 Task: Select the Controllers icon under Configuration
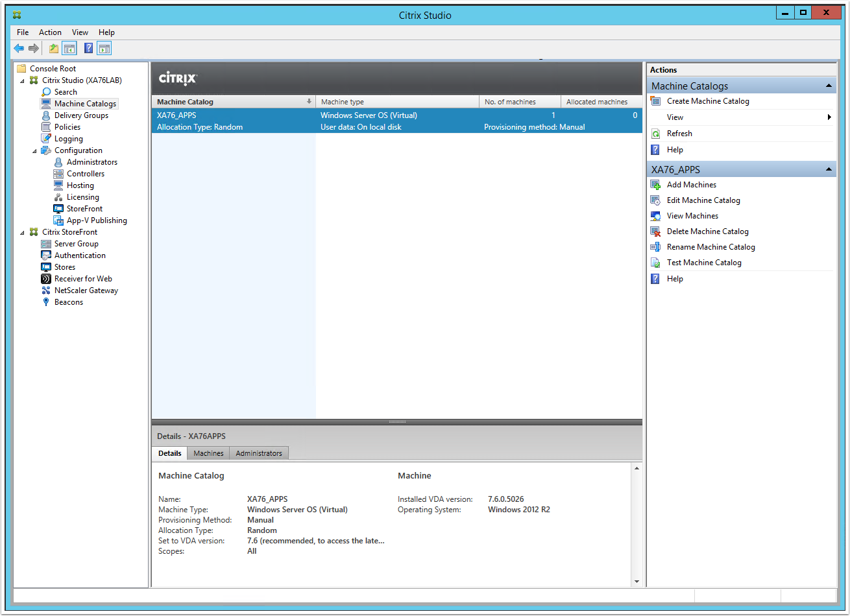click(x=58, y=174)
